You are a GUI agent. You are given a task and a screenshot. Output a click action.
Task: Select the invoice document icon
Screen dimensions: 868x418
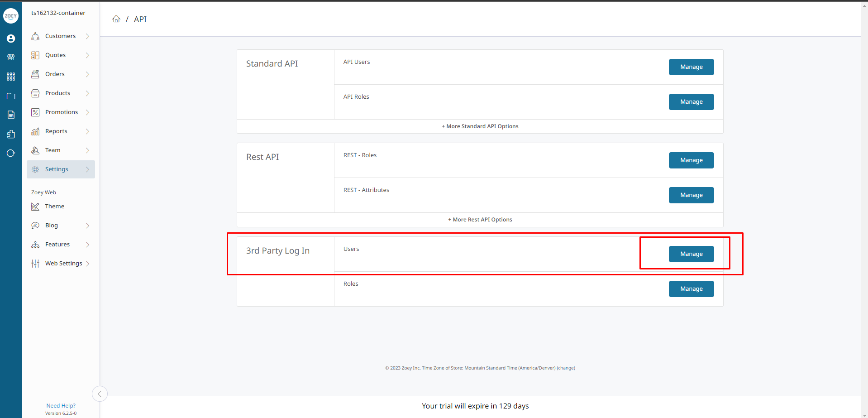[x=10, y=115]
